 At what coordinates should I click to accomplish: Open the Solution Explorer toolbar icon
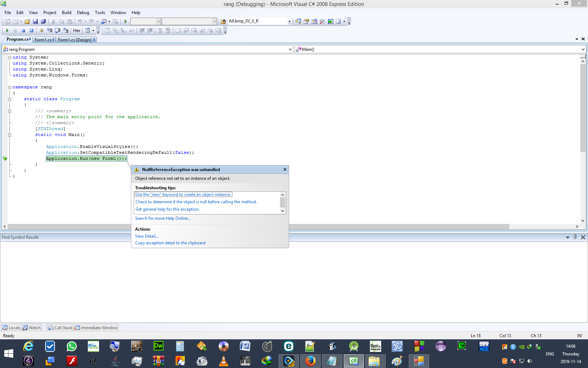click(298, 21)
